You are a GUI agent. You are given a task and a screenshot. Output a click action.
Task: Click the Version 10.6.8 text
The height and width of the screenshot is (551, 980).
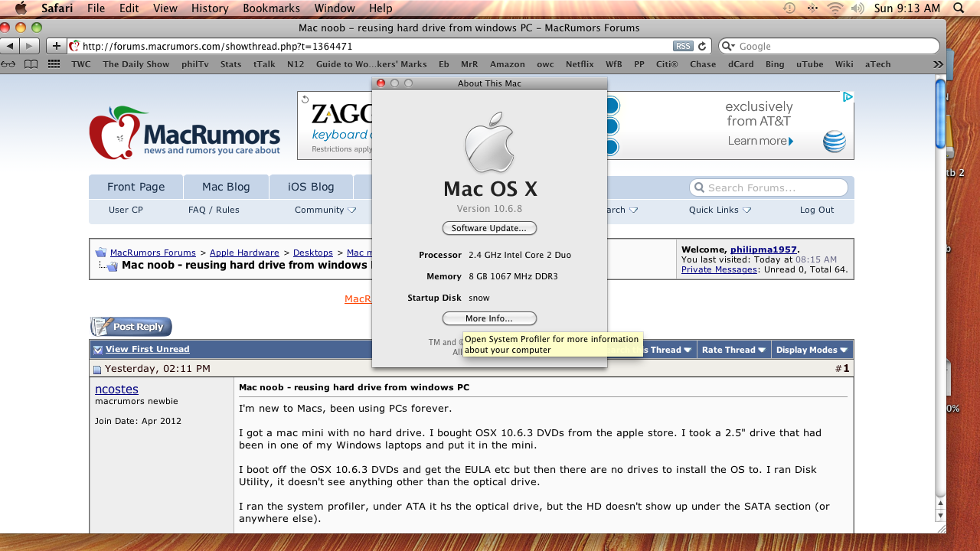489,209
